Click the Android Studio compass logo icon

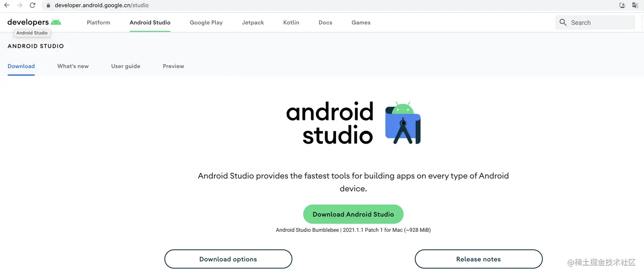pos(402,123)
